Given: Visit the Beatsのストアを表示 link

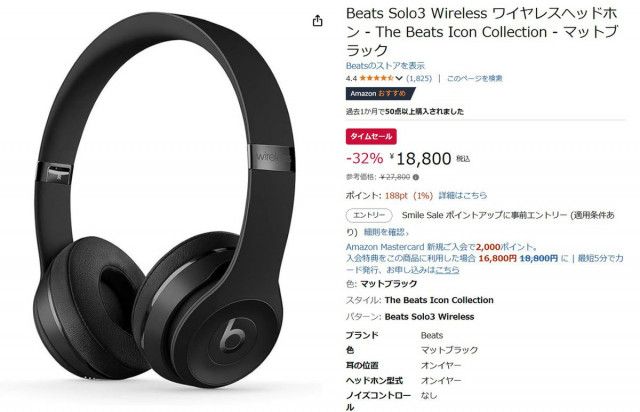Looking at the screenshot, I should pos(385,65).
